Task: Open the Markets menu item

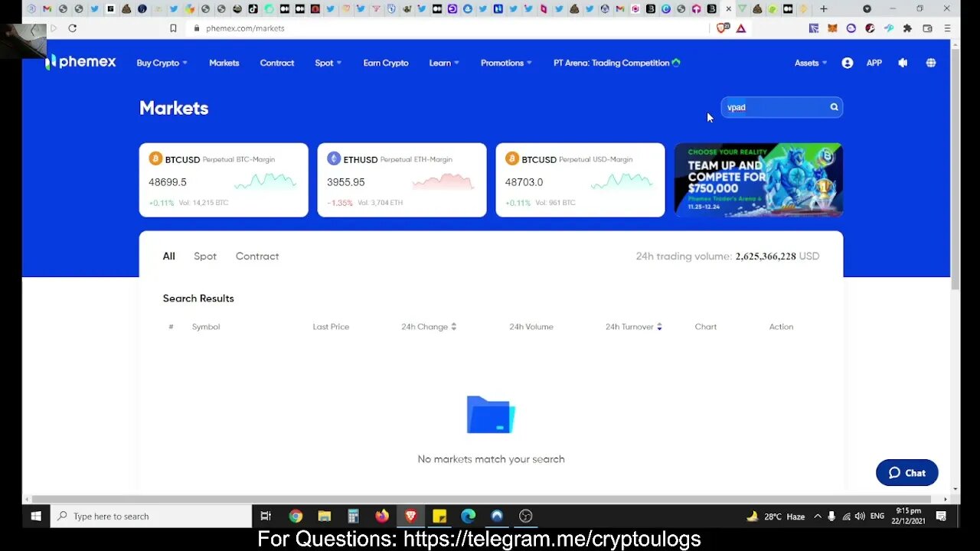Action: (224, 63)
